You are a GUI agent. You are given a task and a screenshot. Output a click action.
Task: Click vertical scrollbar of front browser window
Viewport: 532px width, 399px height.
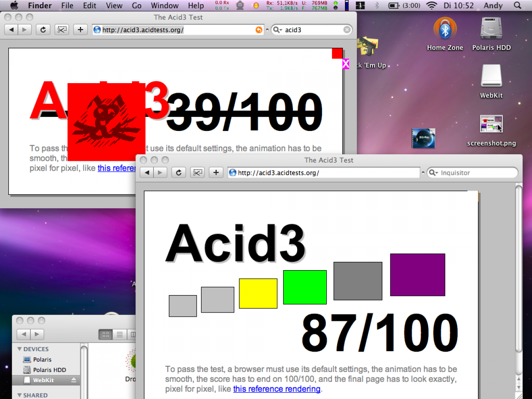[518, 268]
